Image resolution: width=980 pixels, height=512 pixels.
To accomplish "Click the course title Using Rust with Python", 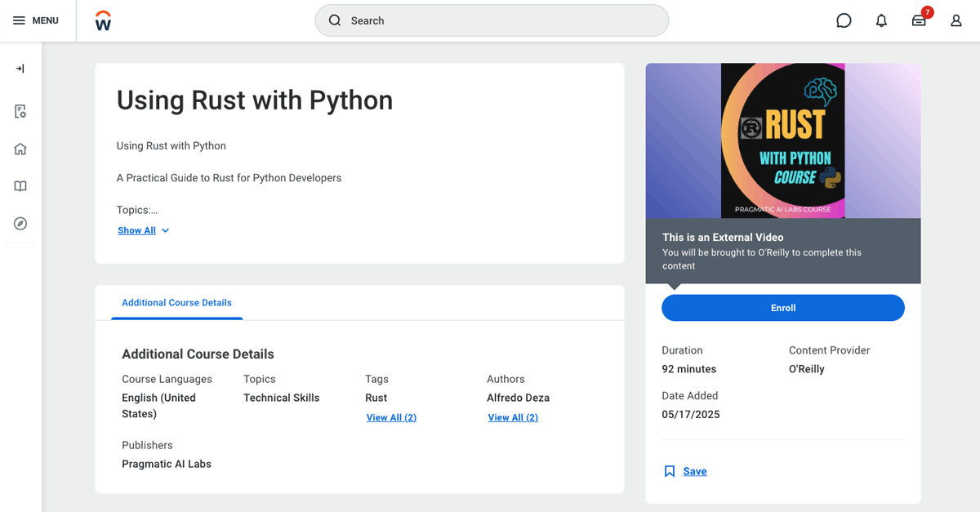I will point(255,100).
